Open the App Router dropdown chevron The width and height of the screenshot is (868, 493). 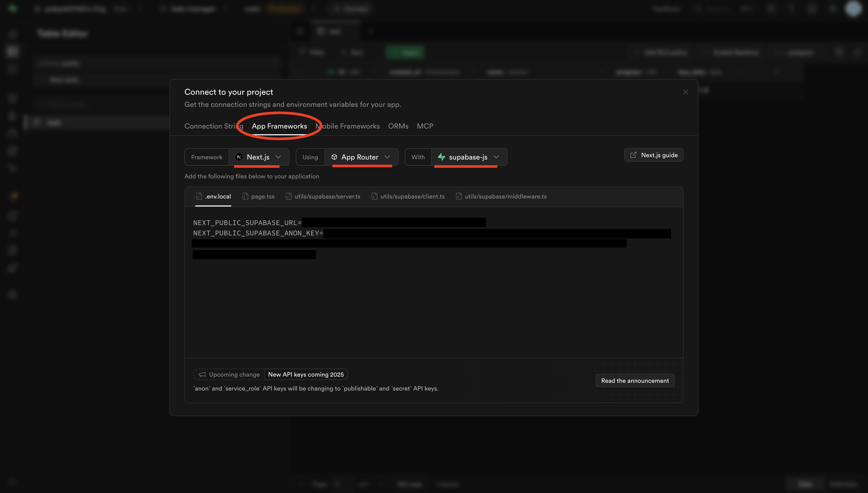pyautogui.click(x=387, y=157)
